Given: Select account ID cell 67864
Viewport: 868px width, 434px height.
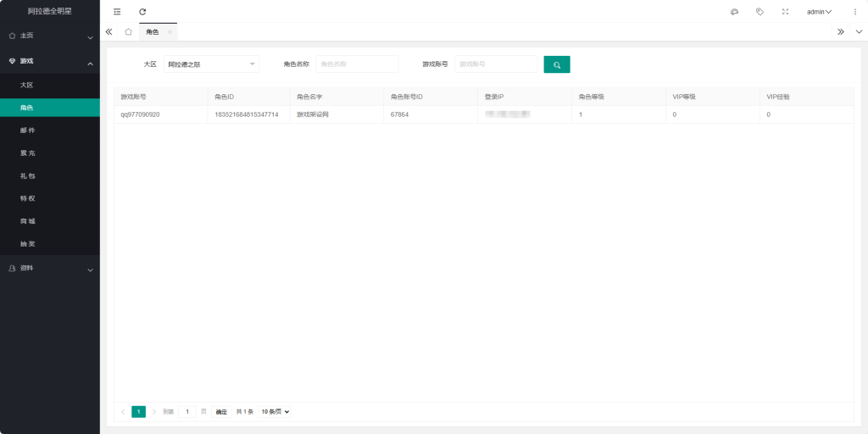Looking at the screenshot, I should 430,114.
